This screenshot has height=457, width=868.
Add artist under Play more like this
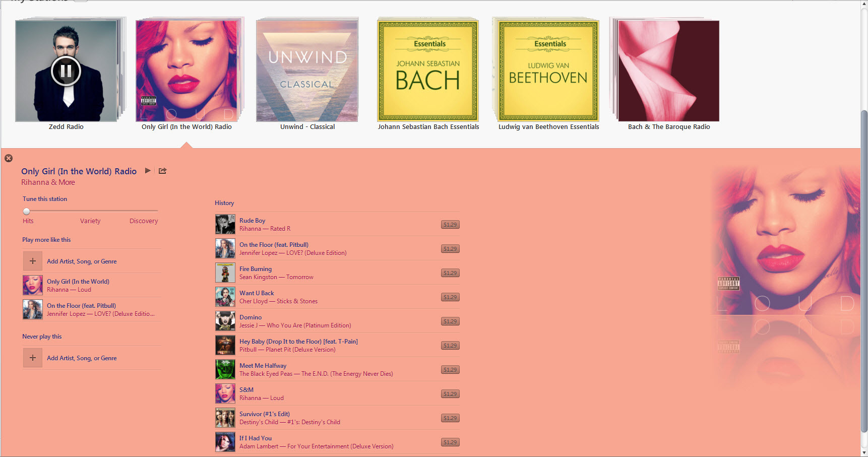tap(33, 261)
